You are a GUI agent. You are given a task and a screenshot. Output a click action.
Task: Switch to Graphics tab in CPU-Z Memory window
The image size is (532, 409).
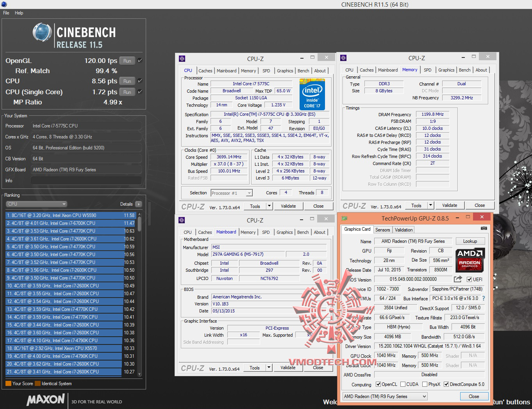(x=446, y=70)
